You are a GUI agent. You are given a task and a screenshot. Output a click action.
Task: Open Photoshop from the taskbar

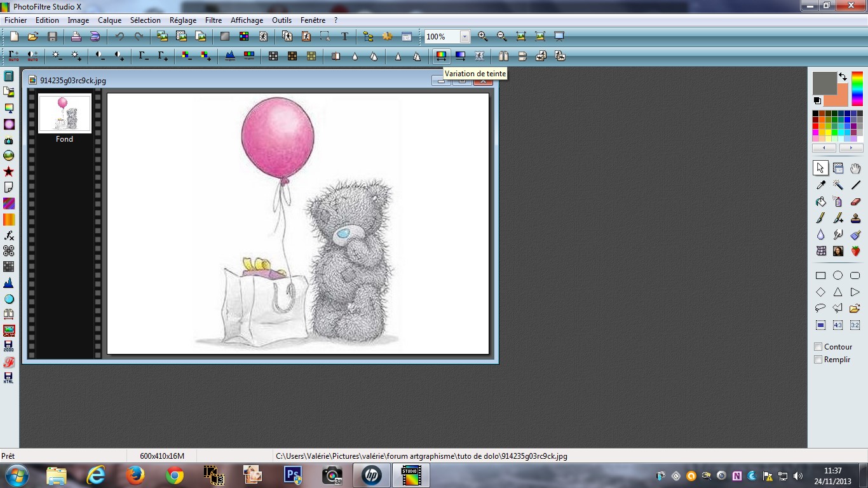click(293, 475)
